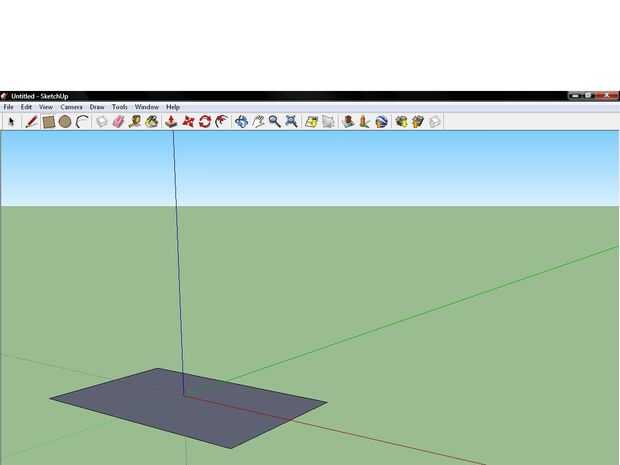This screenshot has height=465, width=620.
Task: Select the arrow Select tool
Action: 11,121
